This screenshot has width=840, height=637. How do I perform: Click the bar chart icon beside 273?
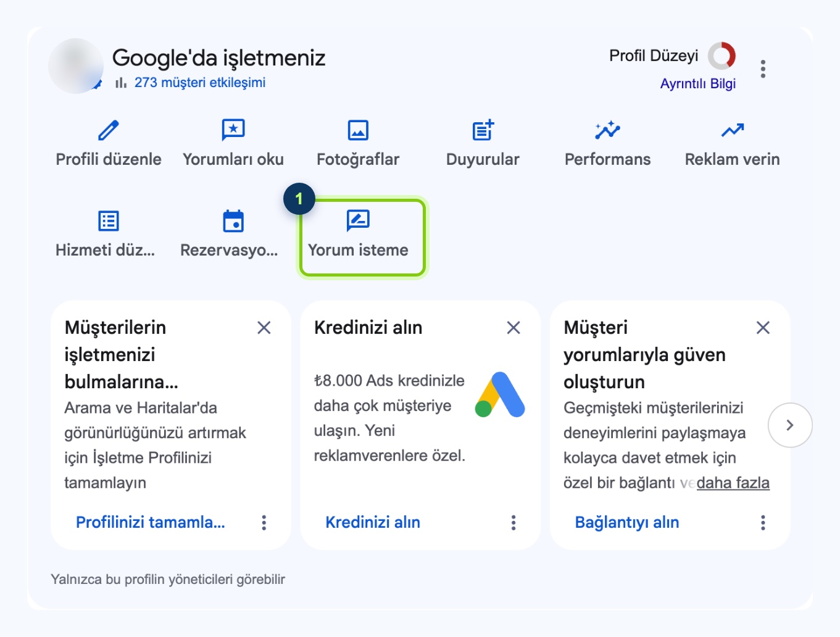[x=121, y=82]
